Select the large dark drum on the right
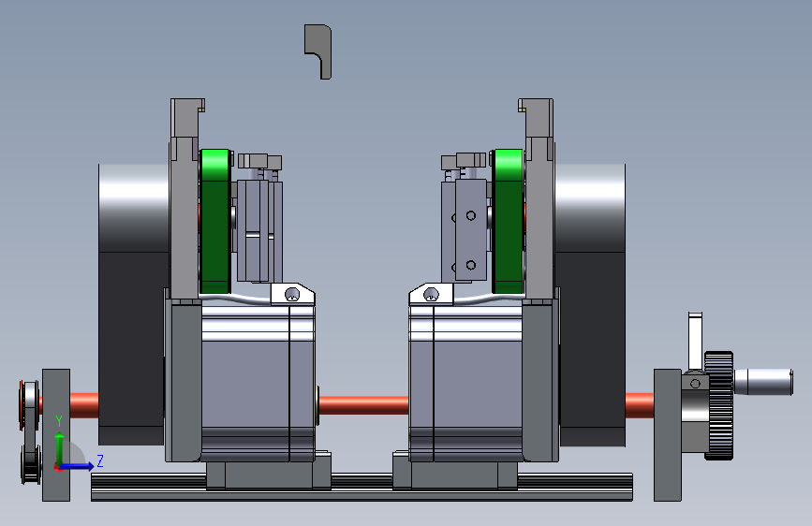The width and height of the screenshot is (812, 526). (x=591, y=304)
